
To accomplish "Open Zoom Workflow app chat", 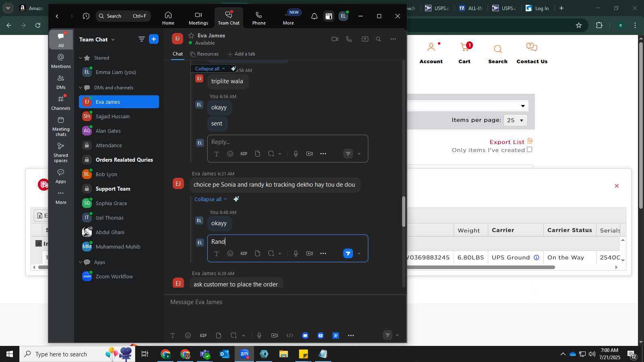I will [119, 276].
